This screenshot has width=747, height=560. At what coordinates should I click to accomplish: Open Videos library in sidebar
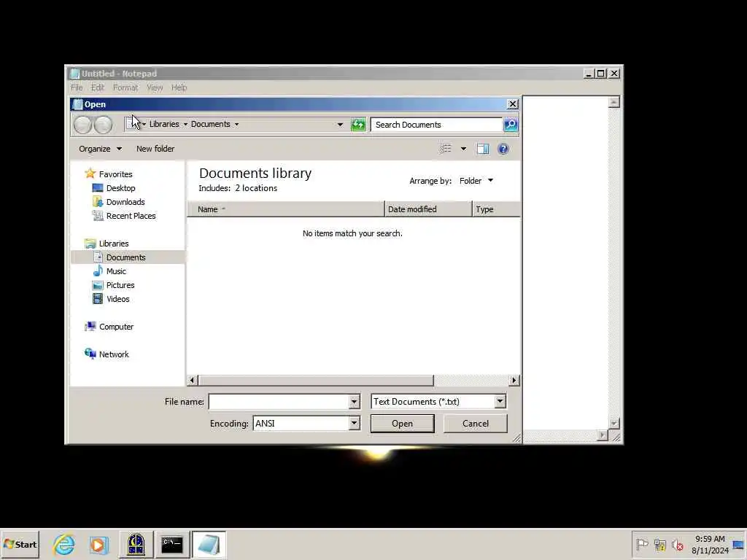coord(111,298)
